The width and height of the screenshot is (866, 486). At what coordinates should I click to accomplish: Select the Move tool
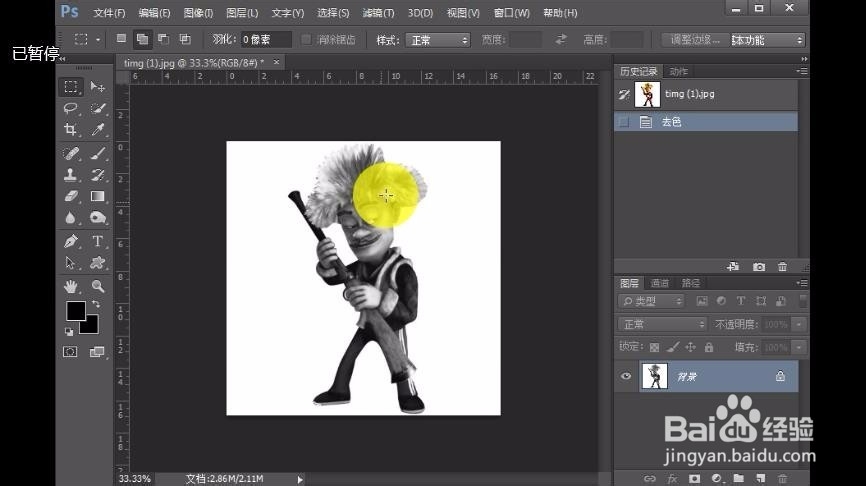pos(98,87)
